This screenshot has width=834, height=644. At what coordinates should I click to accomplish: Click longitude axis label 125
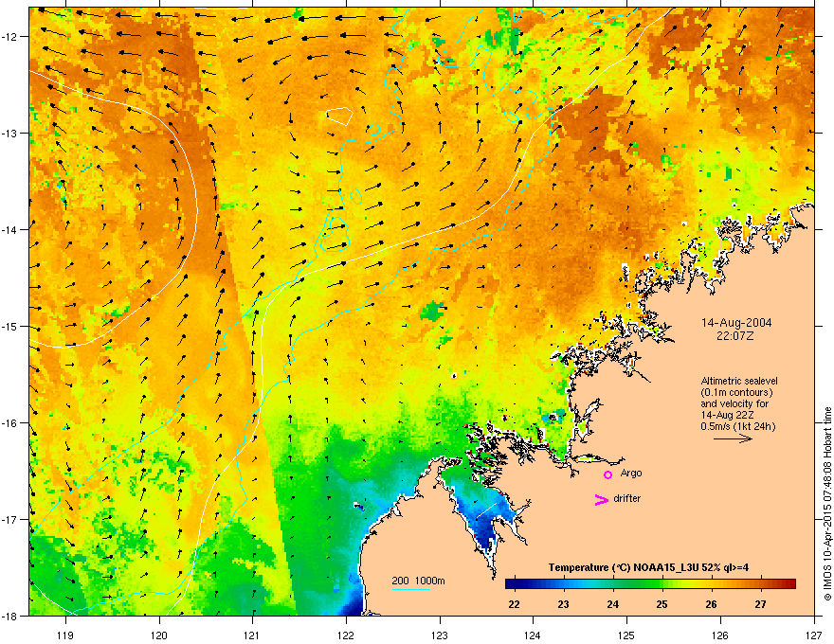click(x=626, y=635)
